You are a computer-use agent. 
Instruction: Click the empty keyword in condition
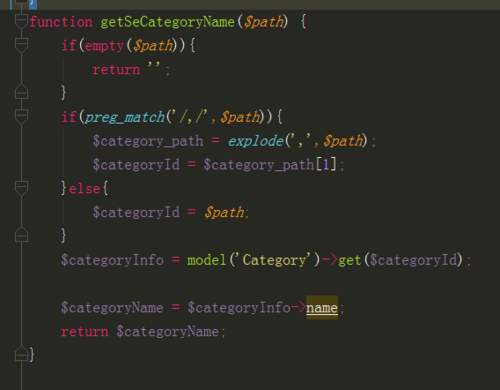click(105, 46)
